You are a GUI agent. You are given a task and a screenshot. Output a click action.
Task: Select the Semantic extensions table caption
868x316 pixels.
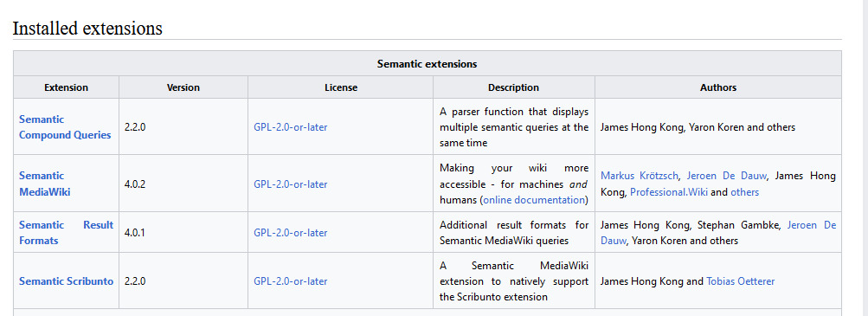pos(427,64)
